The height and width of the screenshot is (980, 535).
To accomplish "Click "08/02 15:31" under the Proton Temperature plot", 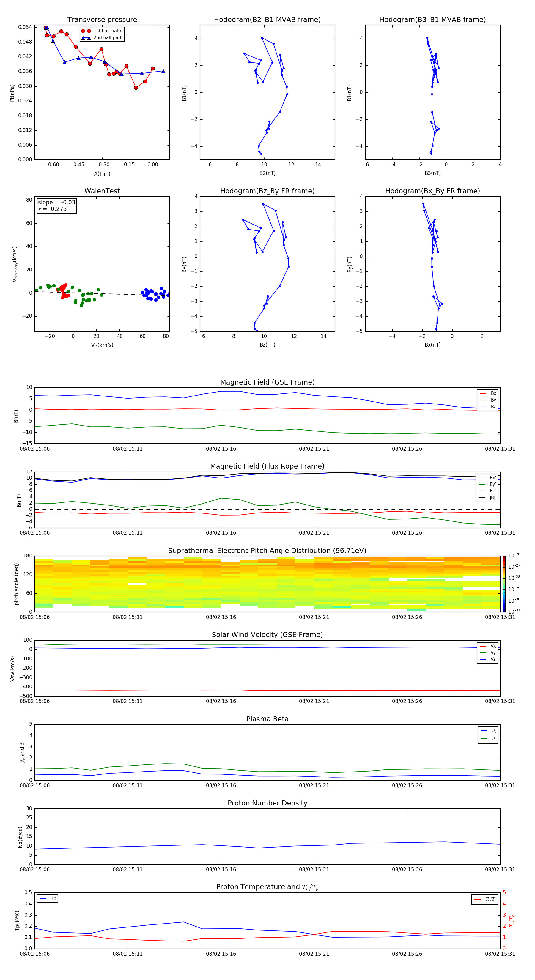I will (x=500, y=954).
